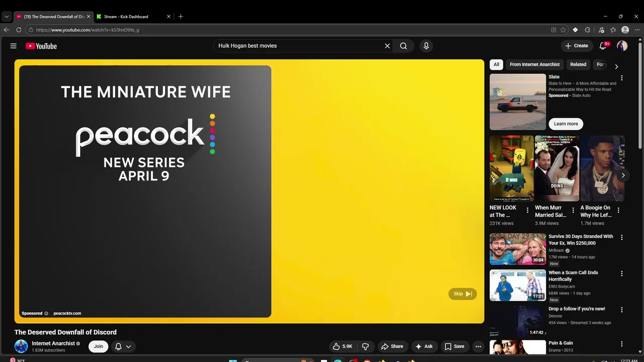This screenshot has width=644, height=362.
Task: Select the From Internet Anarchist chip
Action: pyautogui.click(x=534, y=64)
